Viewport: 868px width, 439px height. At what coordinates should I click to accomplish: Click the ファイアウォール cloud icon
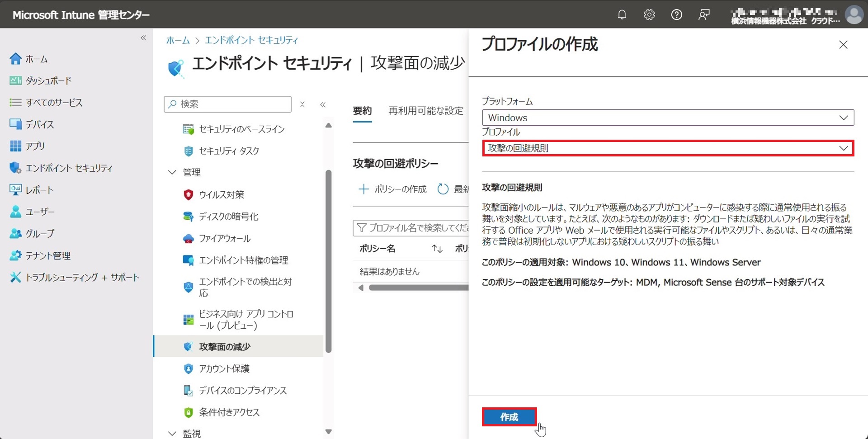188,239
